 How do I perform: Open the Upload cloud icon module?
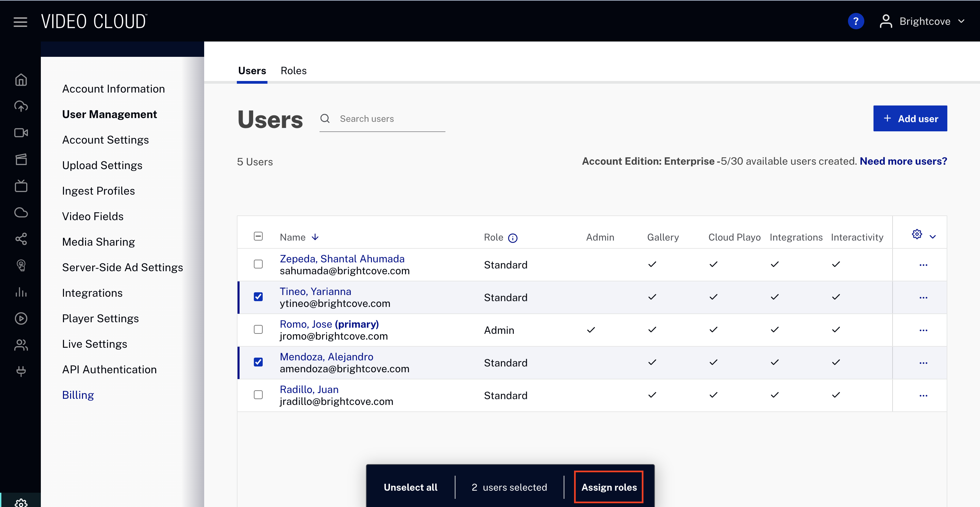pos(21,106)
